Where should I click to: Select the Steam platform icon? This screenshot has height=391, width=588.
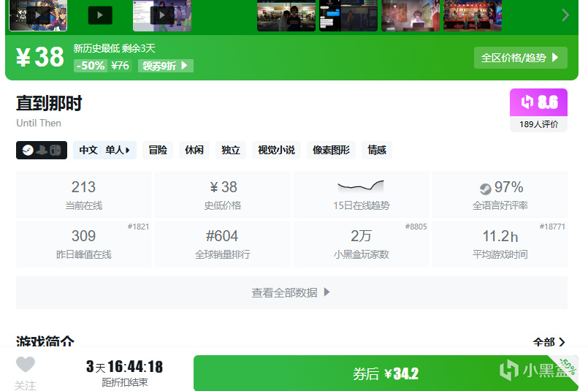pyautogui.click(x=28, y=150)
